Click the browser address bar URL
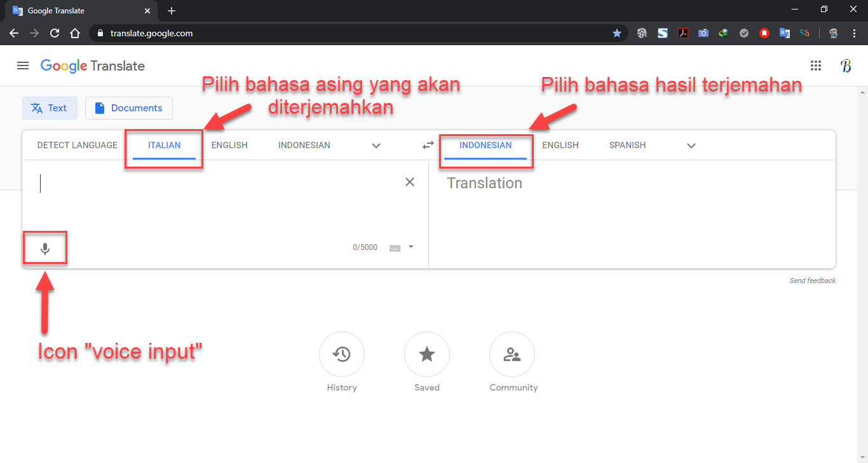Viewport: 868px width, 463px height. pos(151,33)
